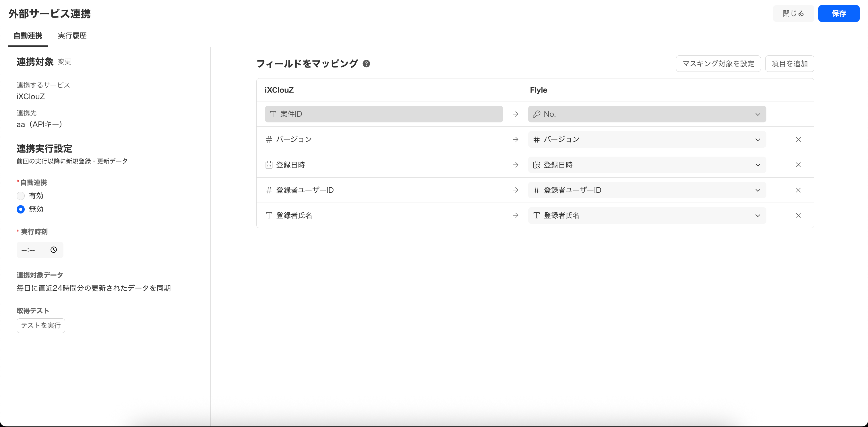Select the 自動連携 tab
Viewport: 868px width, 427px height.
click(28, 36)
